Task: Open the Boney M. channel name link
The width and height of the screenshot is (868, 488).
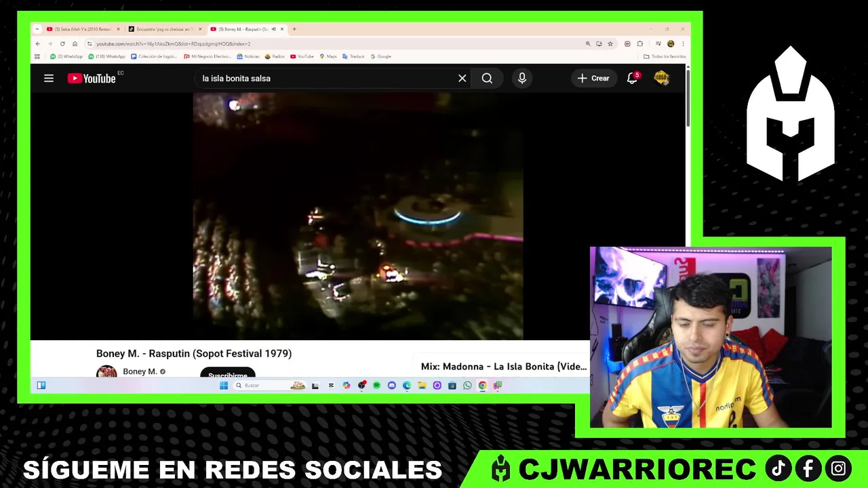Action: point(140,371)
